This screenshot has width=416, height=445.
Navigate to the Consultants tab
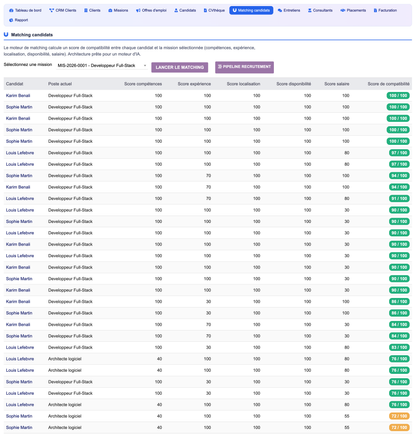click(x=320, y=10)
